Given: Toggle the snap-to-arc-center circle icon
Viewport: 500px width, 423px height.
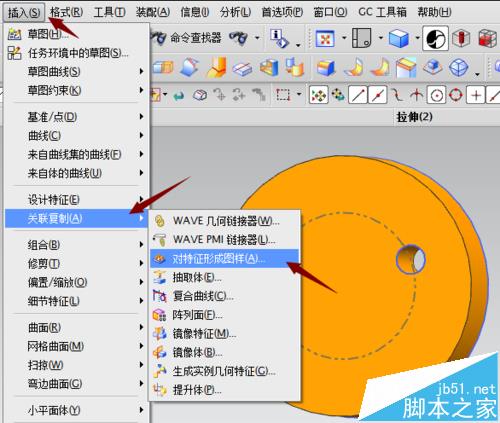Looking at the screenshot, I should click(x=437, y=95).
